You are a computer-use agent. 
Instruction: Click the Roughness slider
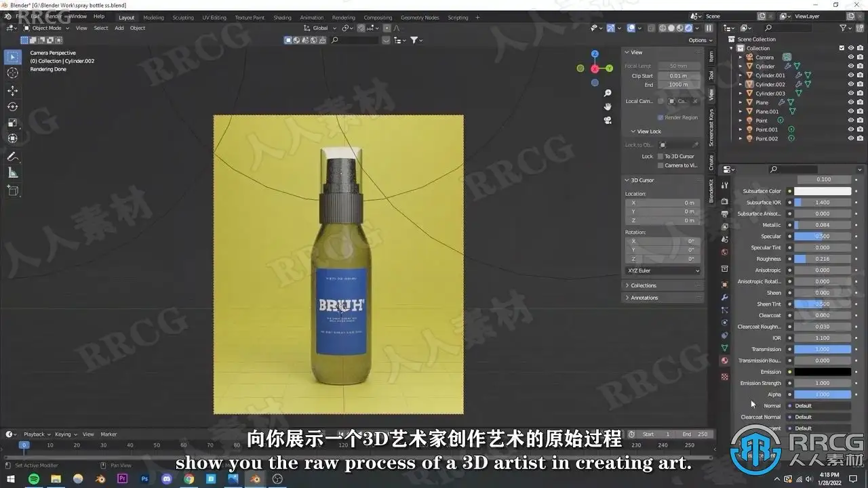click(823, 259)
